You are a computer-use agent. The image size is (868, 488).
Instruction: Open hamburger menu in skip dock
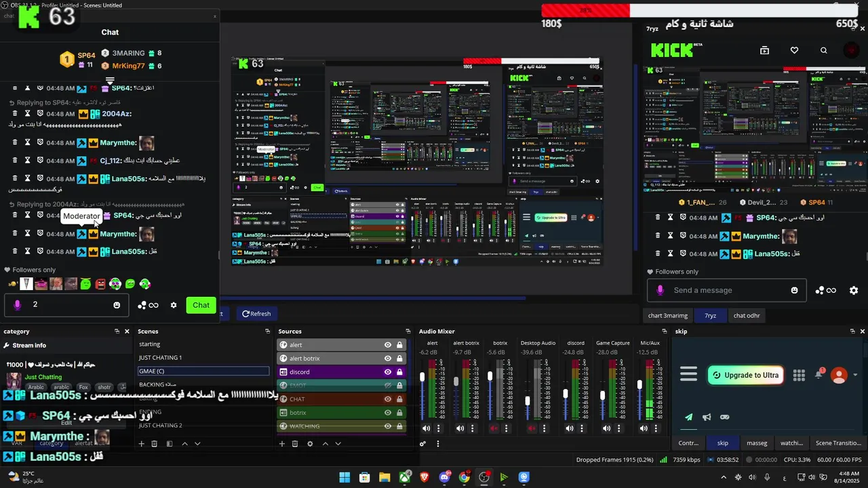[688, 374]
